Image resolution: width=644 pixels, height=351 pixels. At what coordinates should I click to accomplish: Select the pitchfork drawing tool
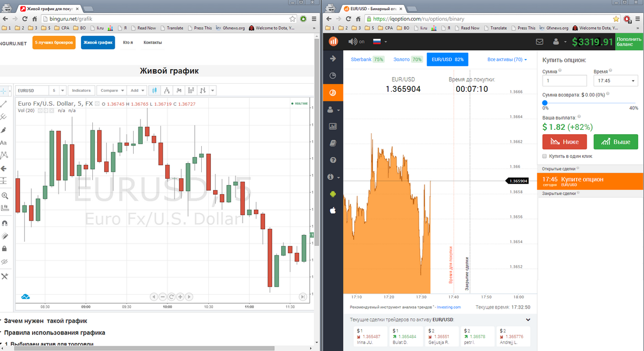4,116
